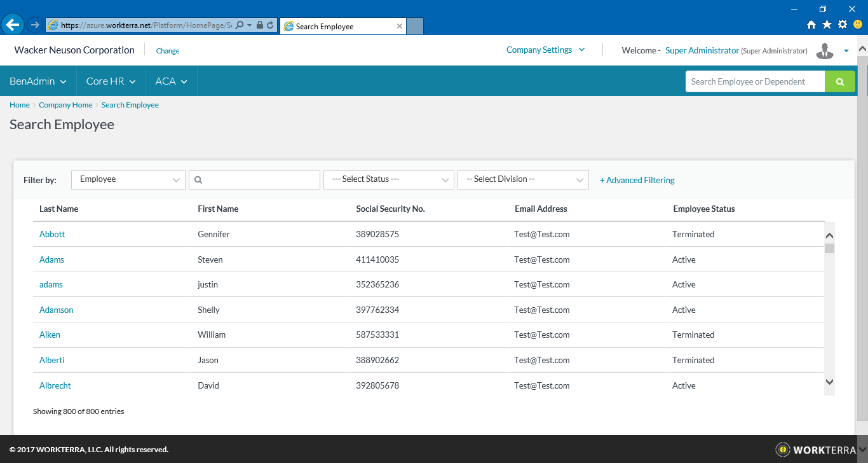This screenshot has height=463, width=868.
Task: Click Test@Test.com in Aiken row
Action: tap(542, 335)
